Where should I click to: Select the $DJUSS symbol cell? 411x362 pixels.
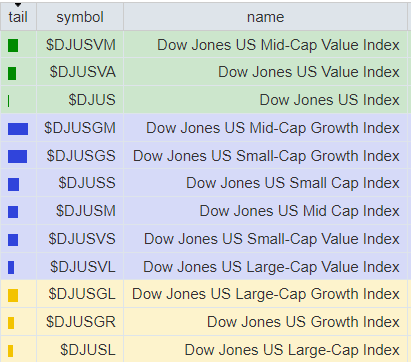tap(80, 183)
